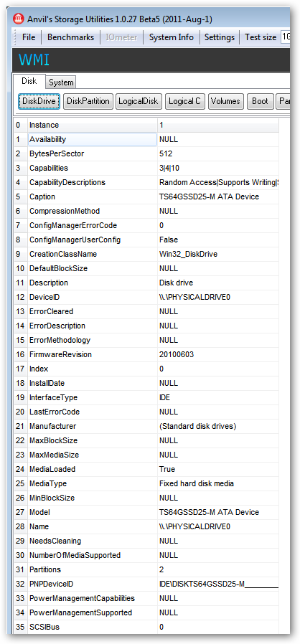This screenshot has width=300, height=644.
Task: Click the IDE\DISKTS64GSSD25-M value
Action: (219, 584)
